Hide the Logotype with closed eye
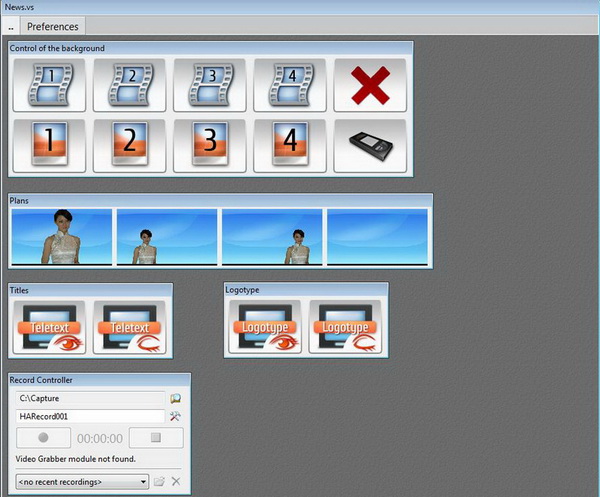Image resolution: width=600 pixels, height=497 pixels. coord(345,327)
